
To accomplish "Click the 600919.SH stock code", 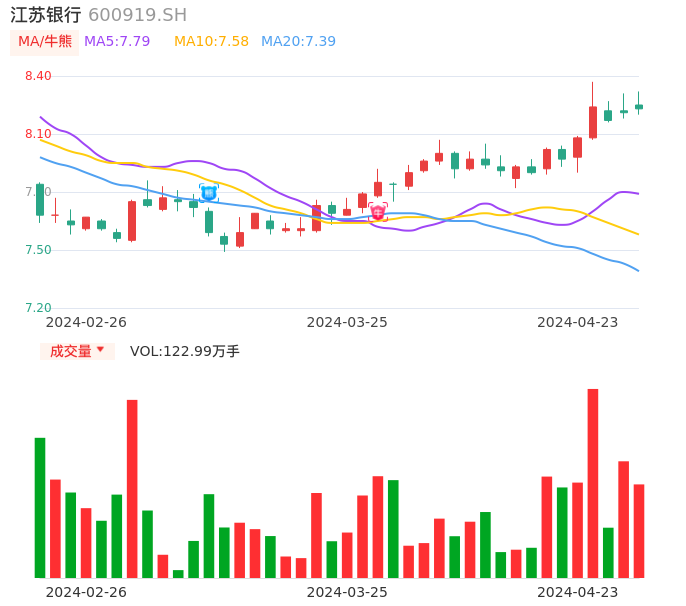I will coord(137,15).
